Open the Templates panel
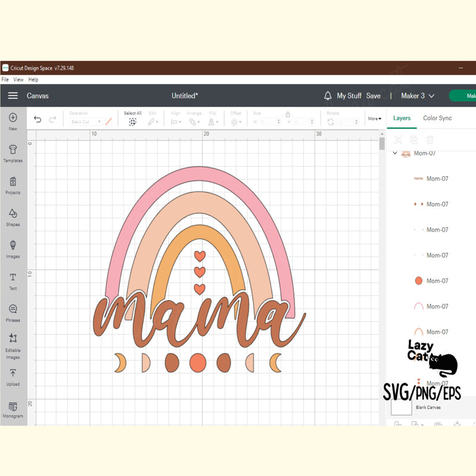This screenshot has height=476, width=476. click(x=12, y=152)
